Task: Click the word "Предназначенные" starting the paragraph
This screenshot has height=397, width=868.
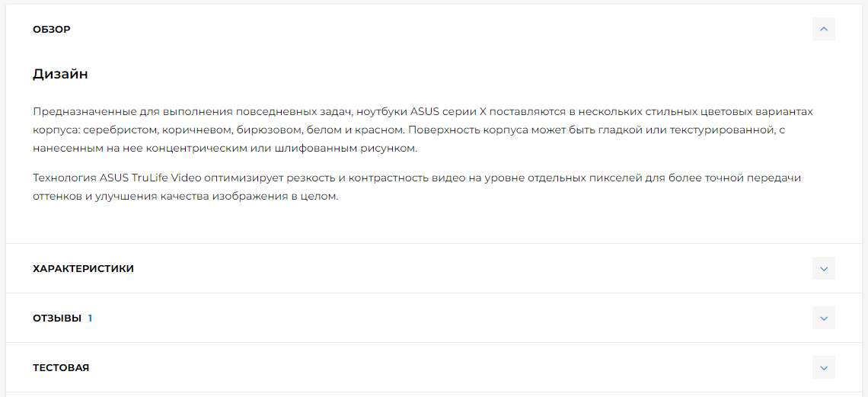Action: (81, 111)
